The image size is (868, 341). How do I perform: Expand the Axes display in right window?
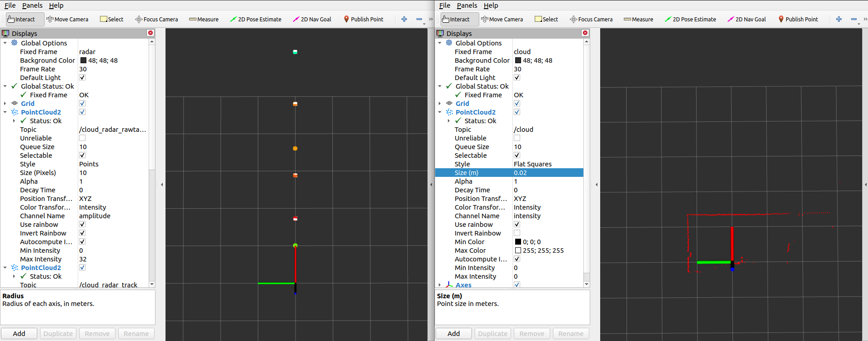[440, 285]
